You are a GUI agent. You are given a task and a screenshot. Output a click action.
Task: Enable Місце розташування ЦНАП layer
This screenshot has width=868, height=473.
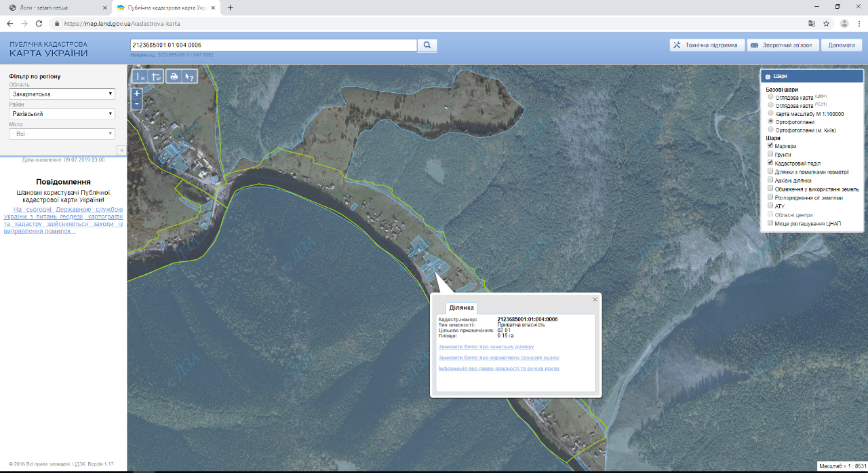point(770,223)
